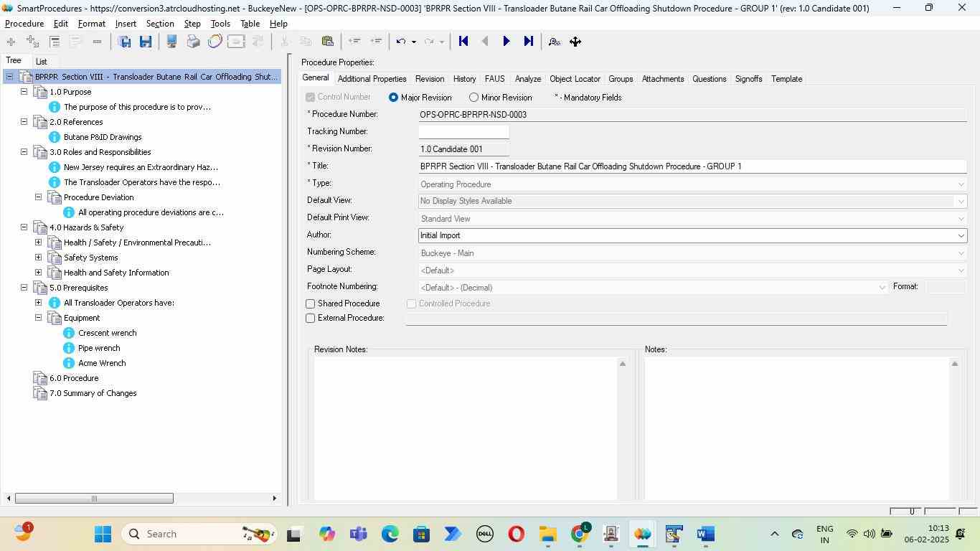Image resolution: width=980 pixels, height=551 pixels.
Task: Click right arrow of tree horizontal scrollbar
Action: (274, 499)
